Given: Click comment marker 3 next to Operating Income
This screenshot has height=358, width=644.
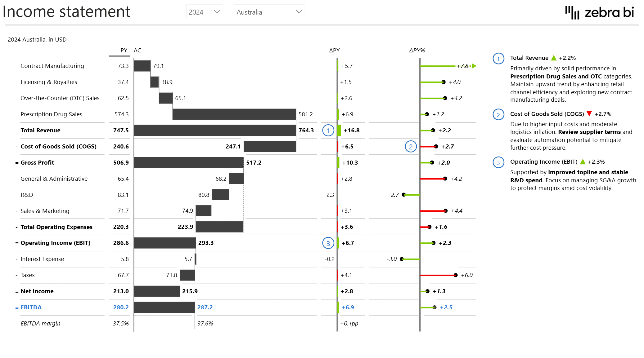Looking at the screenshot, I should tap(328, 243).
